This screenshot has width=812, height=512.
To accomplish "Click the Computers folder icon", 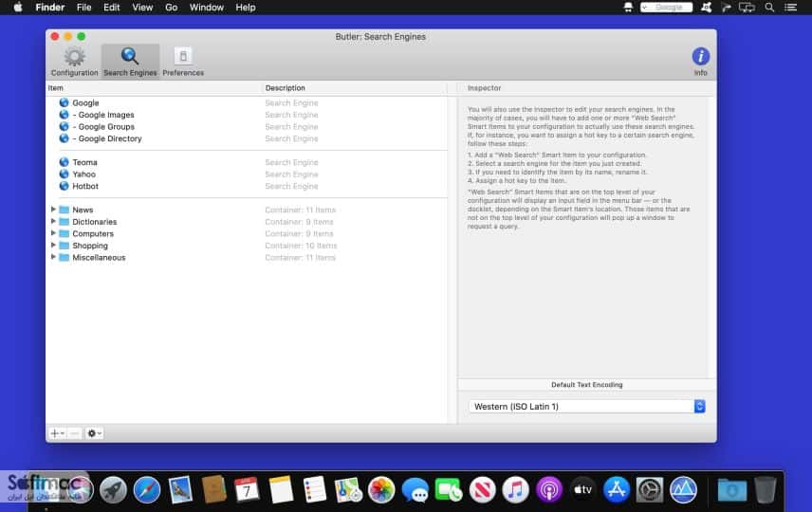I will 64,233.
